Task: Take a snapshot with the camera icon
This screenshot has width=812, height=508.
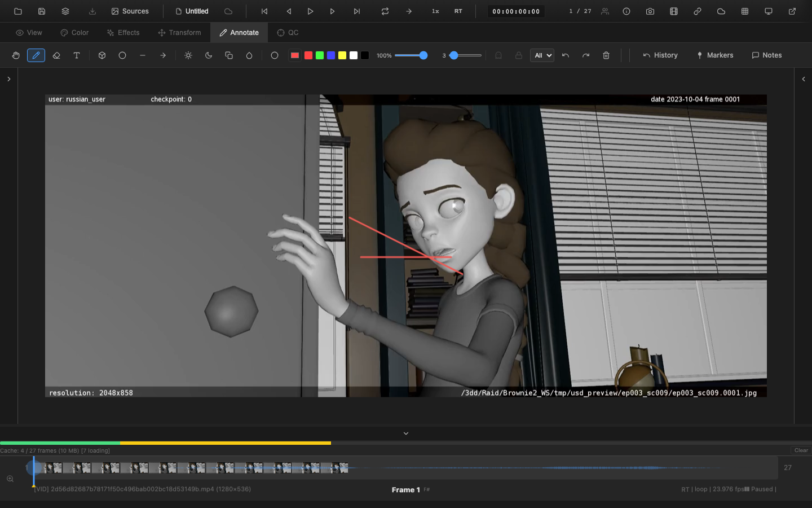Action: click(650, 11)
